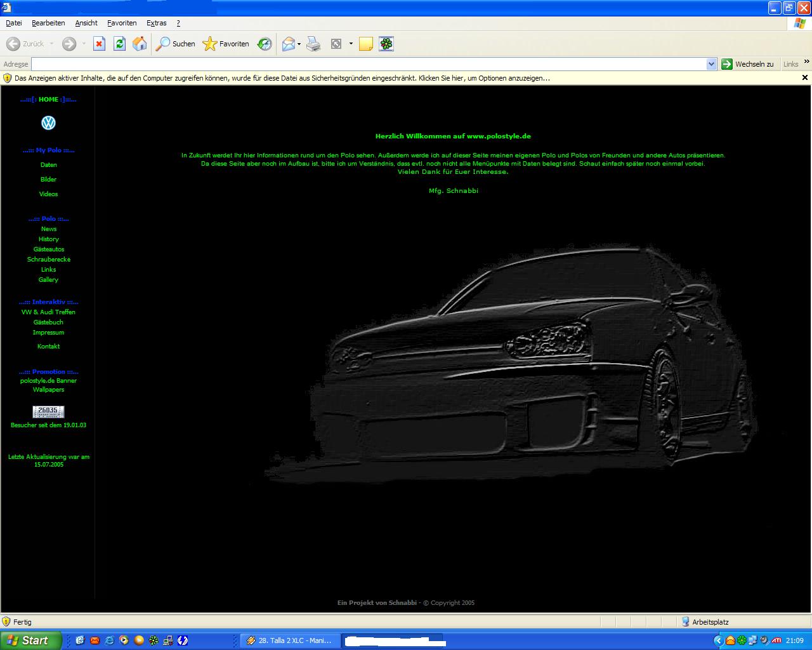This screenshot has width=812, height=650.
Task: Click into the Adresse input field
Action: pos(369,64)
